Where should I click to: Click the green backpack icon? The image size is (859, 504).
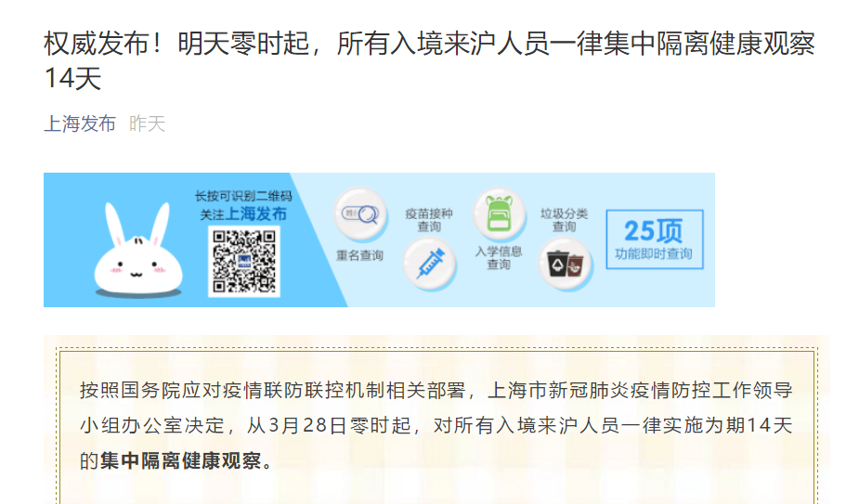[499, 214]
